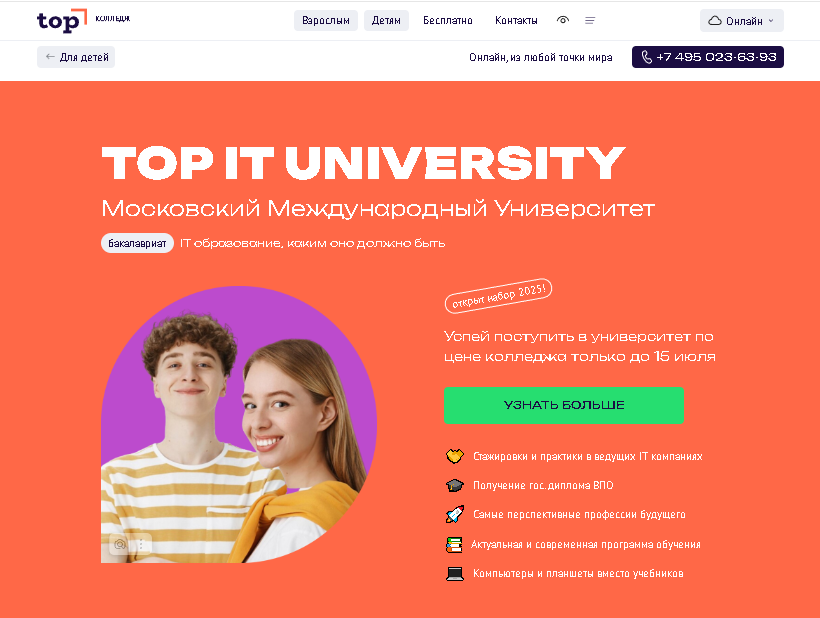Click the students photo thumbnail

click(239, 424)
